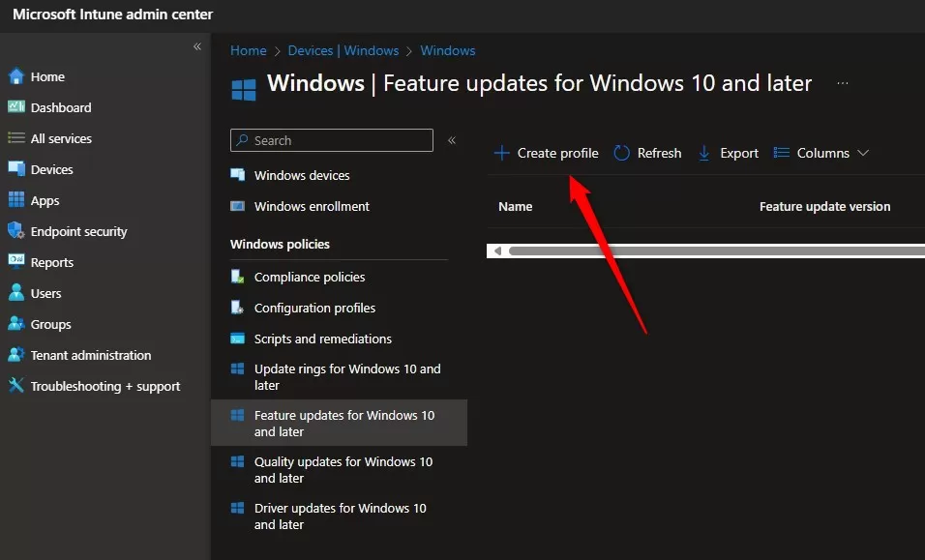
Task: Click the Groups people icon
Action: coord(16,324)
